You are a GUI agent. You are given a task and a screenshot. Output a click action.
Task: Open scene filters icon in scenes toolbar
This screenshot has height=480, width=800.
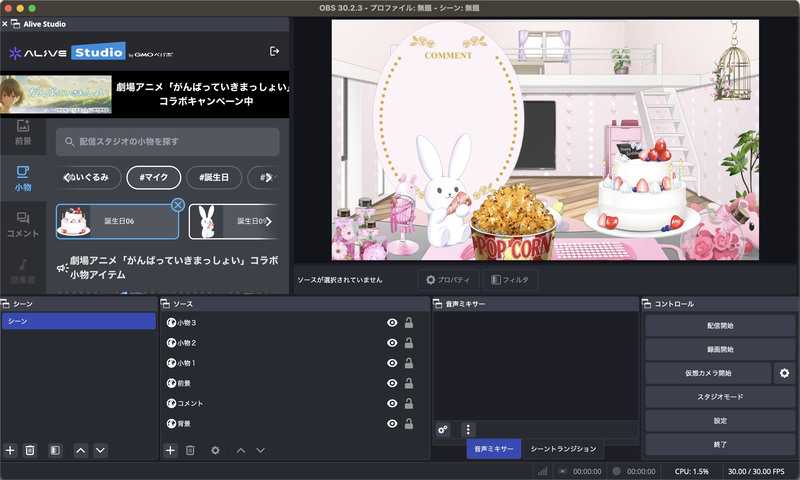pyautogui.click(x=55, y=450)
